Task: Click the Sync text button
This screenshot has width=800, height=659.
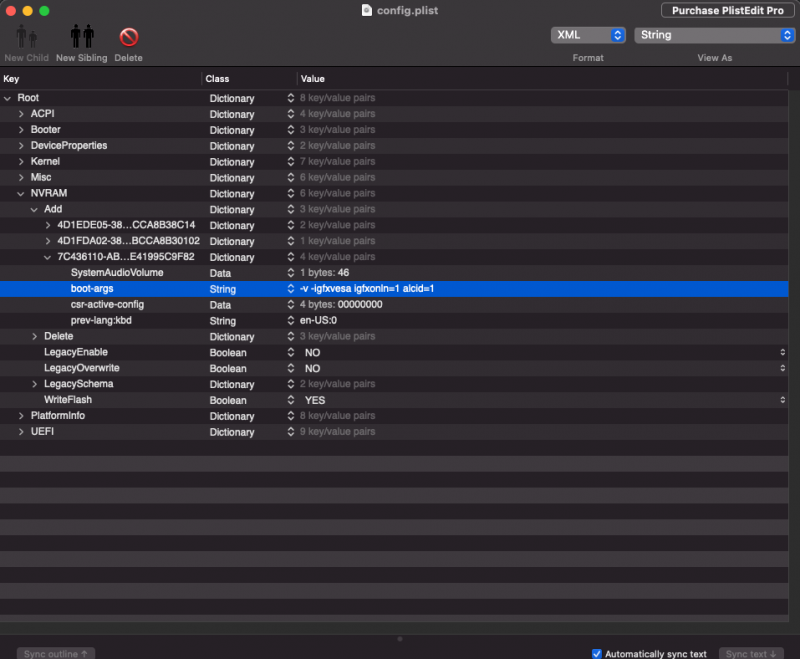Action: click(751, 653)
